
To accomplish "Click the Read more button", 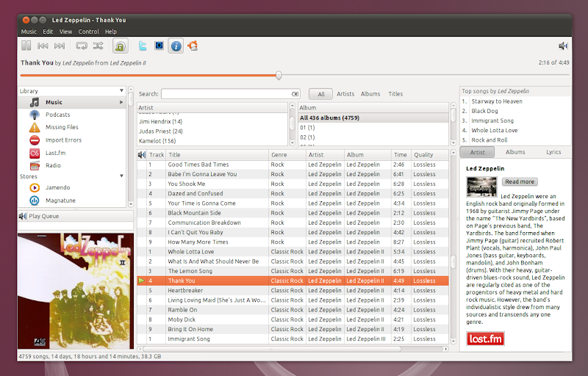I will (520, 181).
